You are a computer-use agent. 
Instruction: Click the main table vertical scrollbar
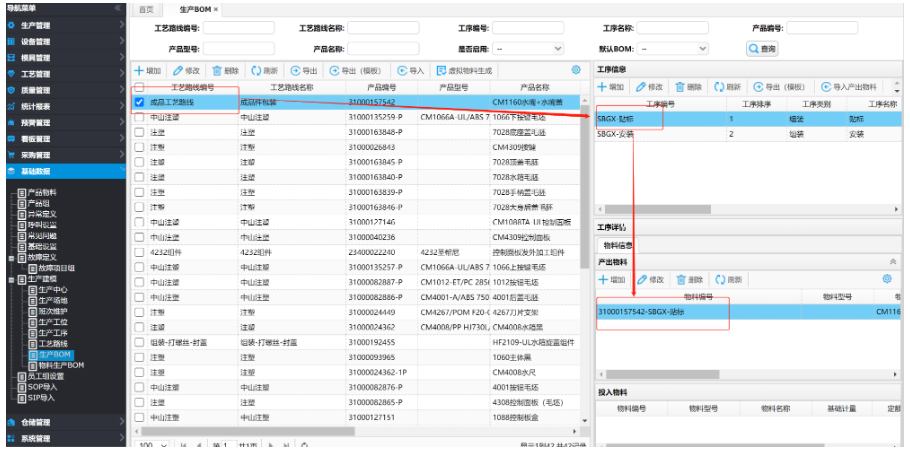pos(585,188)
